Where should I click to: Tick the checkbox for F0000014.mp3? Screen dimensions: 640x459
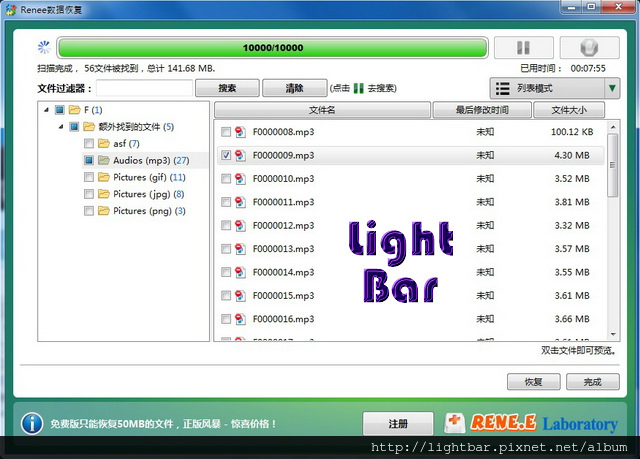point(226,272)
